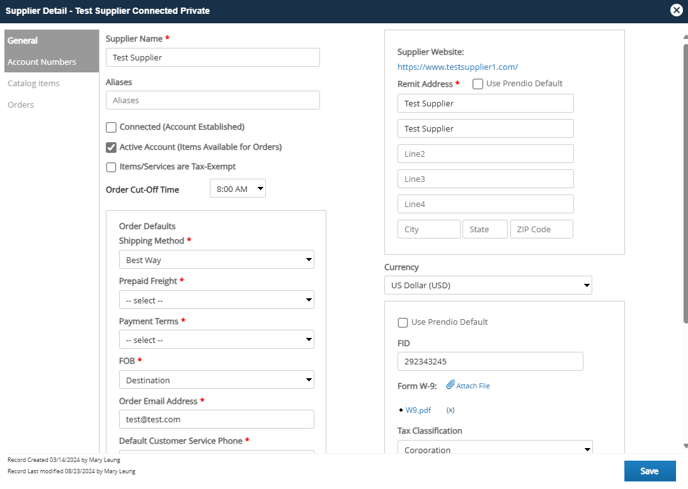
Task: Open the Currency dropdown
Action: click(488, 285)
